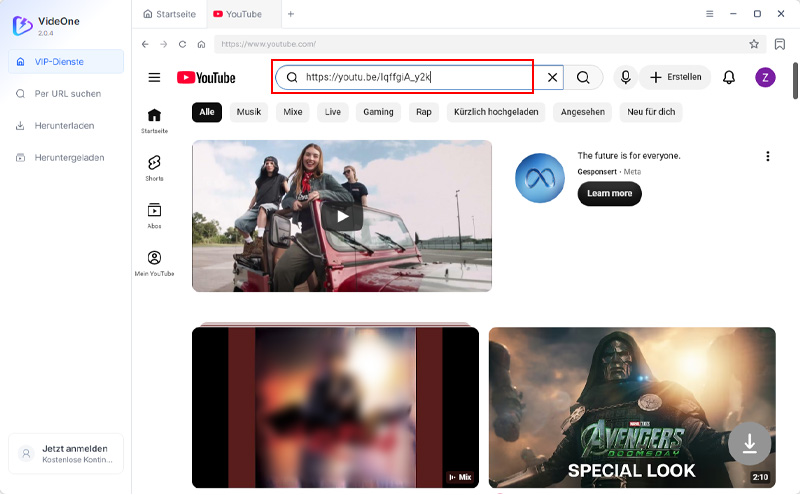Open the blurred Mix thumbnail
The height and width of the screenshot is (495, 800).
(x=335, y=408)
